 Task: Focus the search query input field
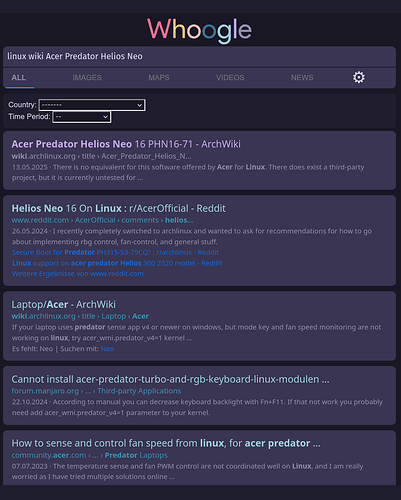coord(199,56)
